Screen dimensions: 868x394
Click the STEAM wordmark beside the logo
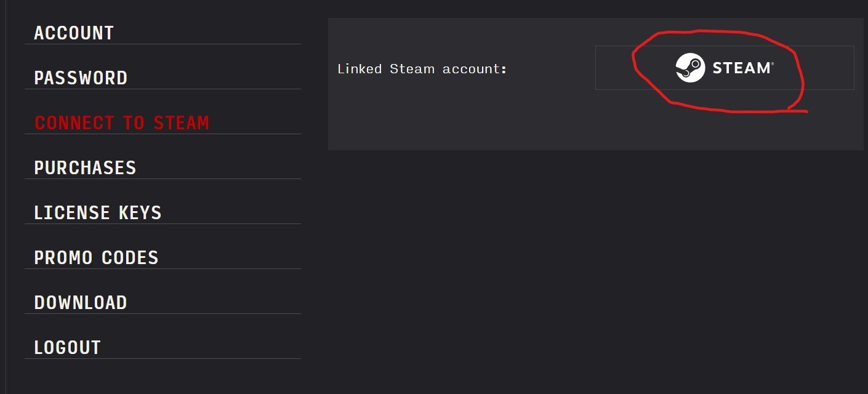coord(741,68)
